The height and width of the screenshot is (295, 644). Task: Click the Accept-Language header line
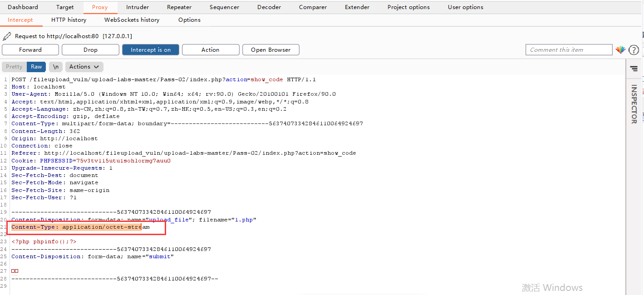click(x=149, y=109)
